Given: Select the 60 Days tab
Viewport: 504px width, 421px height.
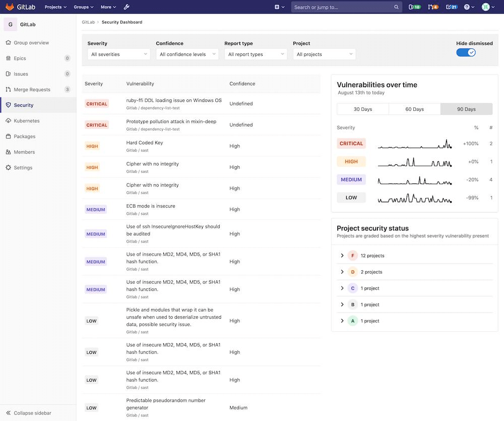Looking at the screenshot, I should click(415, 109).
